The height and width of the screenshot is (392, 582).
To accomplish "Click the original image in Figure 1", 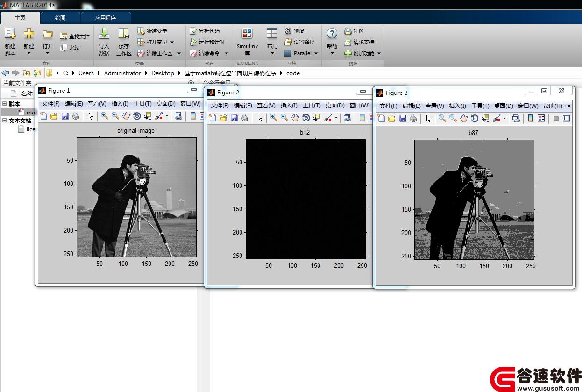I will pyautogui.click(x=136, y=197).
